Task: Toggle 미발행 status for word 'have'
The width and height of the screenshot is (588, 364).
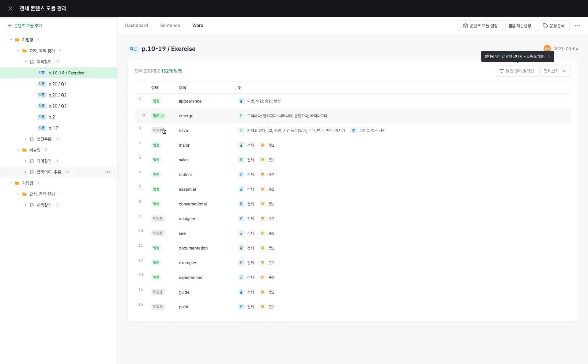Action: [158, 130]
